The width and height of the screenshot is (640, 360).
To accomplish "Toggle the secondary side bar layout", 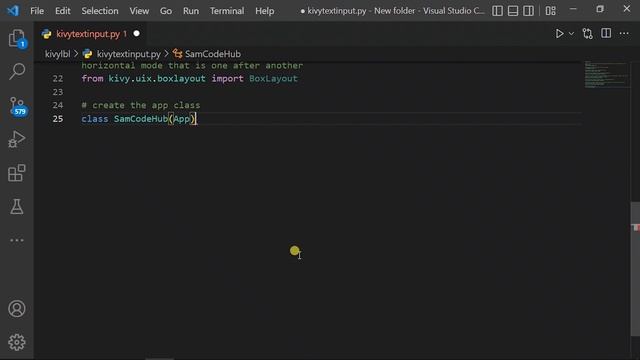I will (528, 11).
